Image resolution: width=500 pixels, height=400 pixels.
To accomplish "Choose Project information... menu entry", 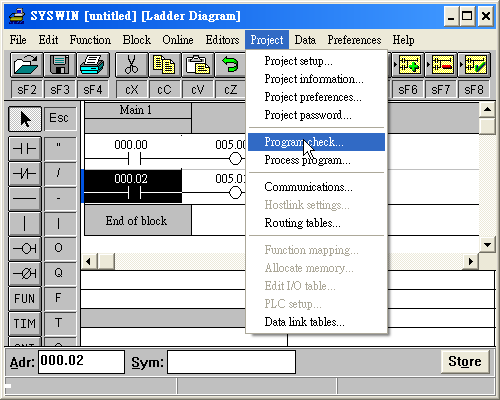I will [x=317, y=79].
